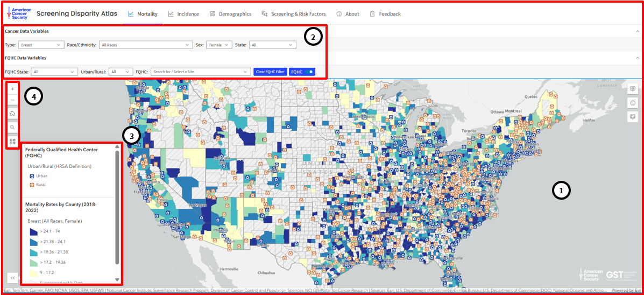Screen dimensions: 644x295
Task: Open the FQHC site search dropdown
Action: [x=201, y=72]
